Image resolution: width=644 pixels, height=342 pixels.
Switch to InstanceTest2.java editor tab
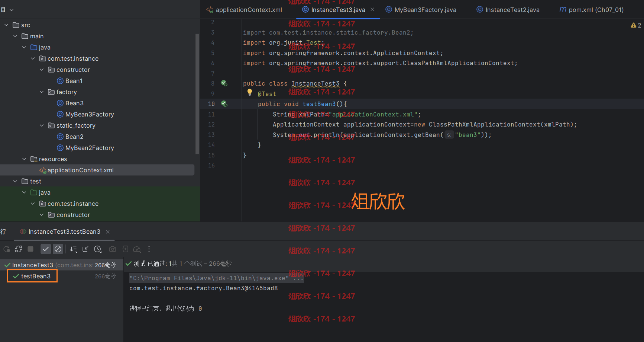coord(508,10)
